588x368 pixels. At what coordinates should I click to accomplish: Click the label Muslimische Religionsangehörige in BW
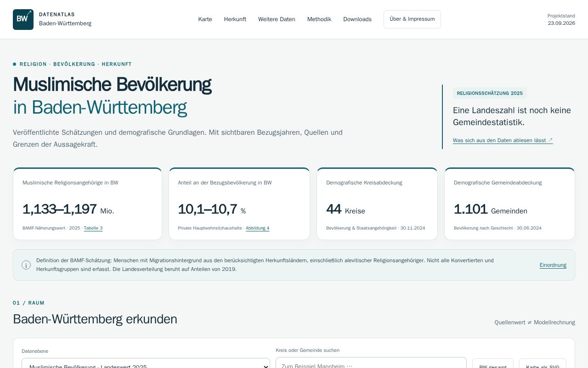[70, 183]
